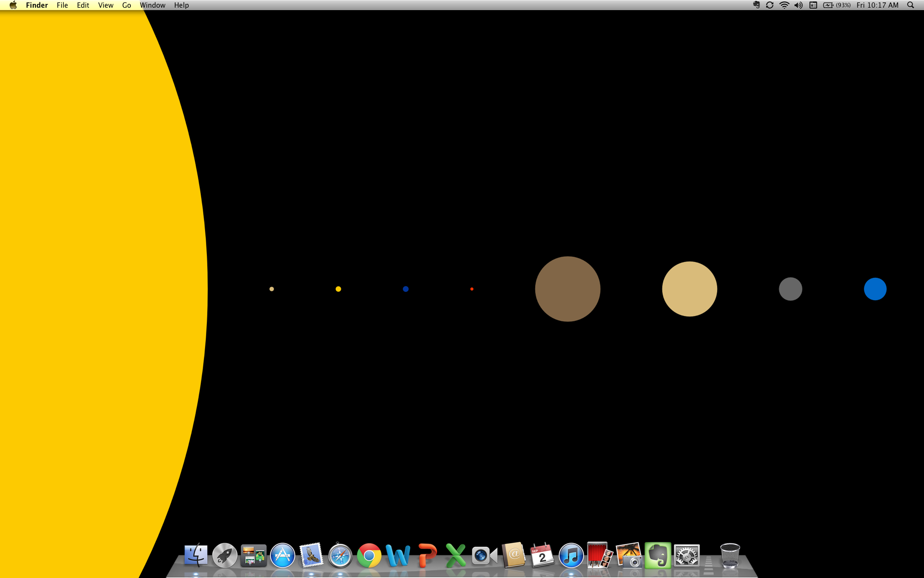Open iCal calendar icon in Dock
This screenshot has height=578, width=924.
pyautogui.click(x=542, y=555)
